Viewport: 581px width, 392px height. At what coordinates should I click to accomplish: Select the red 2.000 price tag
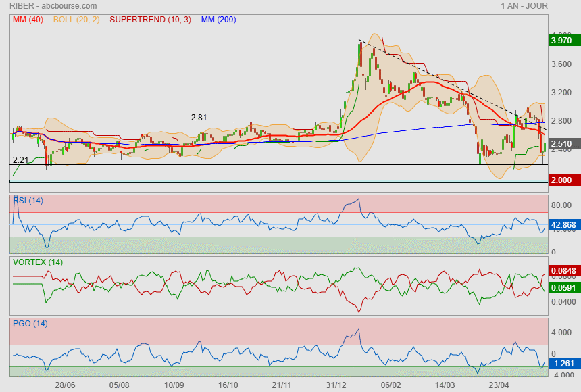562,180
